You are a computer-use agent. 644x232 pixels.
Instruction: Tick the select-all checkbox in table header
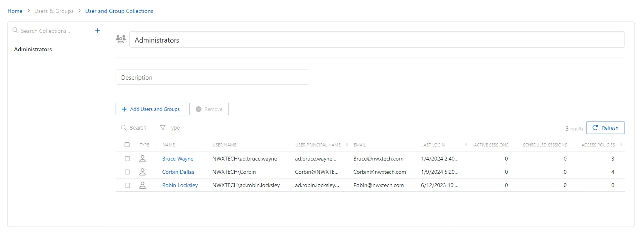(x=127, y=145)
